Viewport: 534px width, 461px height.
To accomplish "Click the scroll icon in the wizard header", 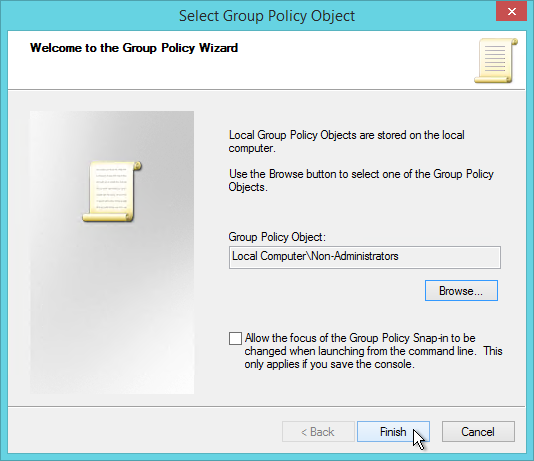I will point(496,61).
